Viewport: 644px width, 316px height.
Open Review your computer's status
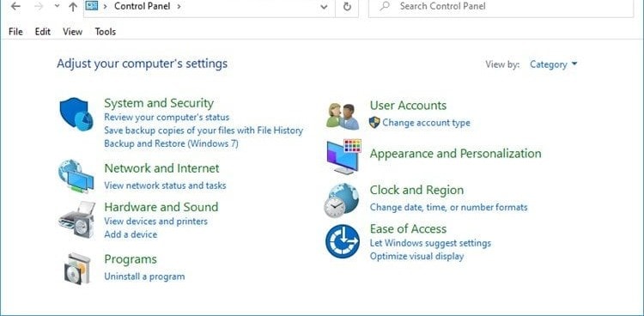tap(167, 117)
